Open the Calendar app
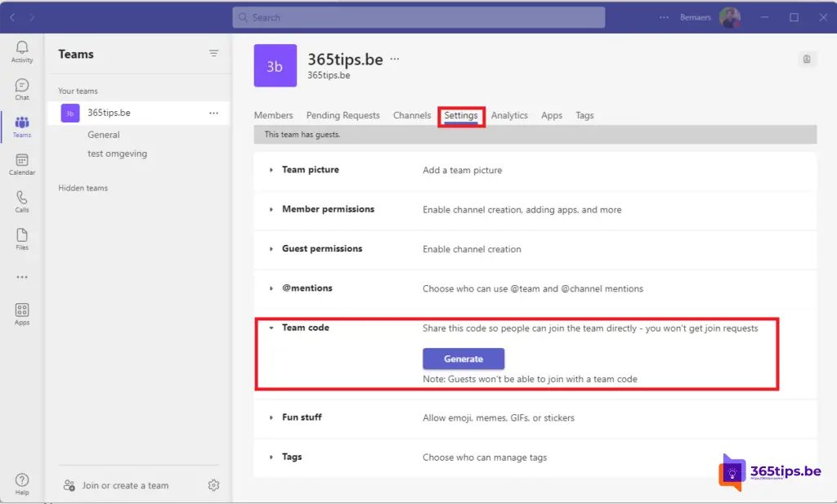The width and height of the screenshot is (837, 504). click(x=22, y=164)
